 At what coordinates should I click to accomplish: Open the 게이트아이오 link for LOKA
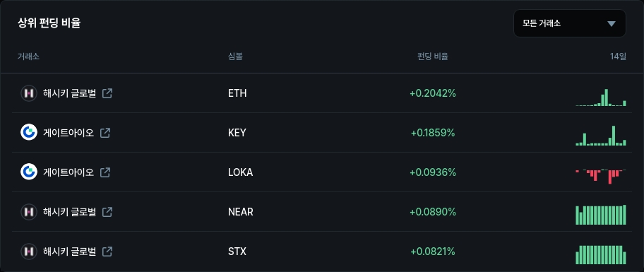point(68,172)
